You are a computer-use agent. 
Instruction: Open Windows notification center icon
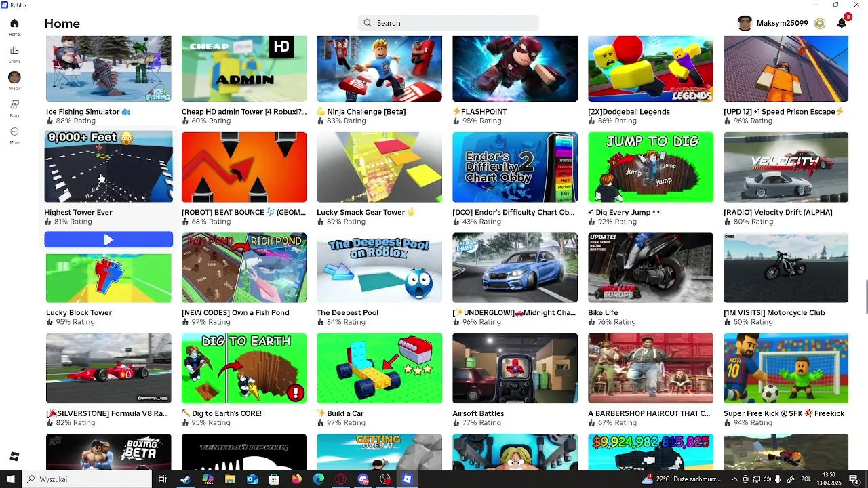point(854,479)
